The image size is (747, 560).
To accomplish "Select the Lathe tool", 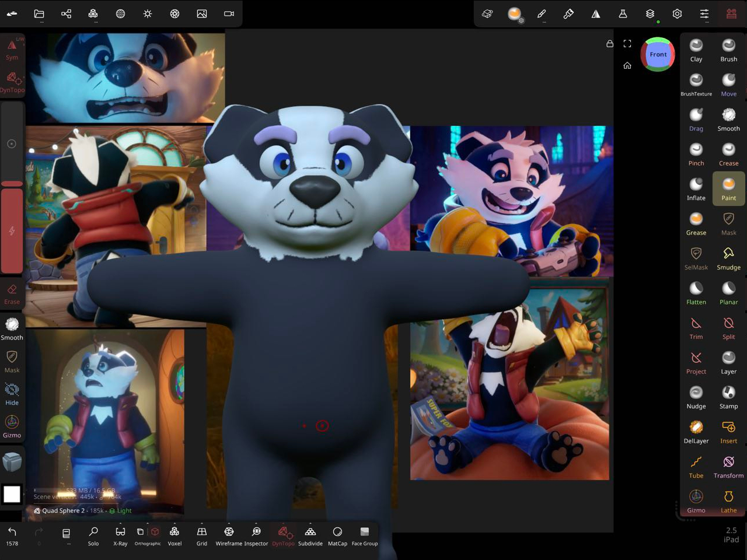I will [x=728, y=501].
